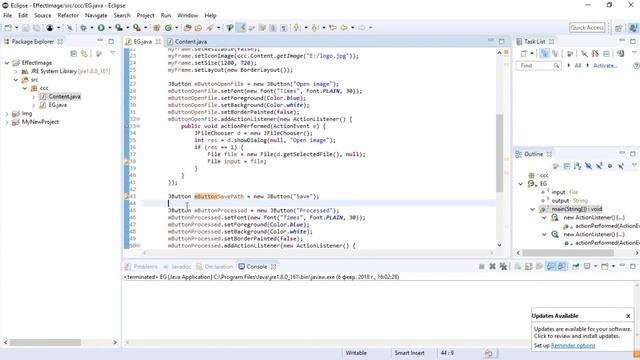Screen dimensions: 640x360
Task: Click the editor vertical scrollbar thumb
Action: (500, 153)
